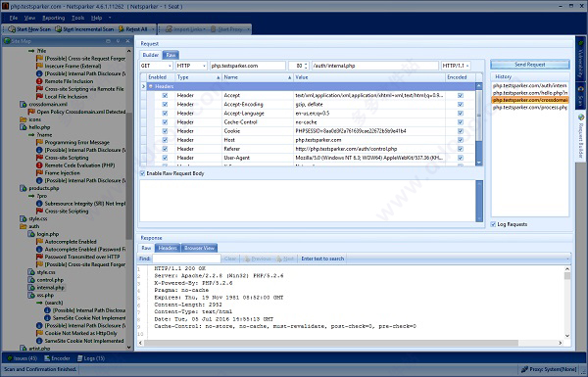Toggle Enabled checkbox for User-Agent header

(x=165, y=158)
